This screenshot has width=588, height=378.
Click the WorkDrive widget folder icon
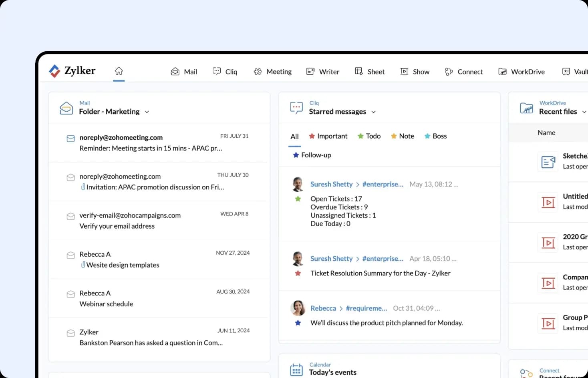[x=526, y=108]
